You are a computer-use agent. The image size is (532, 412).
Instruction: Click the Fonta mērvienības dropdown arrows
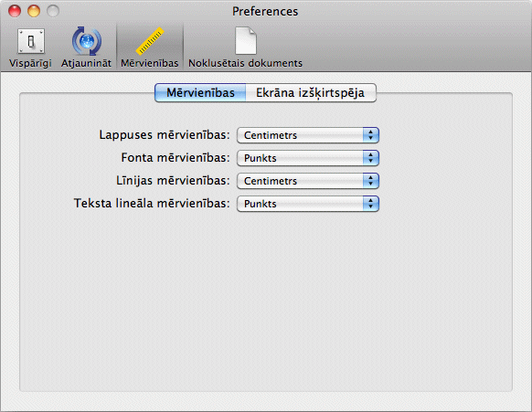pos(370,158)
